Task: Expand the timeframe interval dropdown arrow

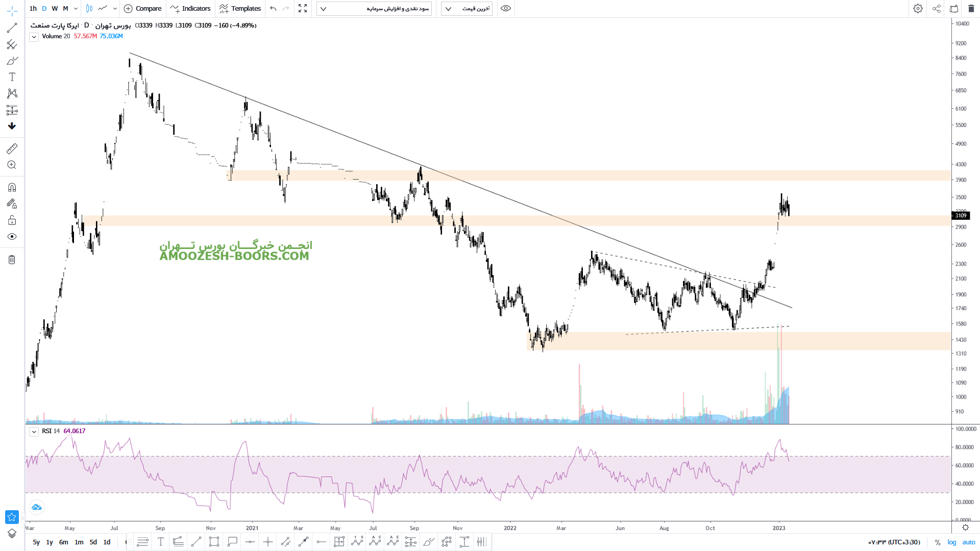Action: point(76,9)
